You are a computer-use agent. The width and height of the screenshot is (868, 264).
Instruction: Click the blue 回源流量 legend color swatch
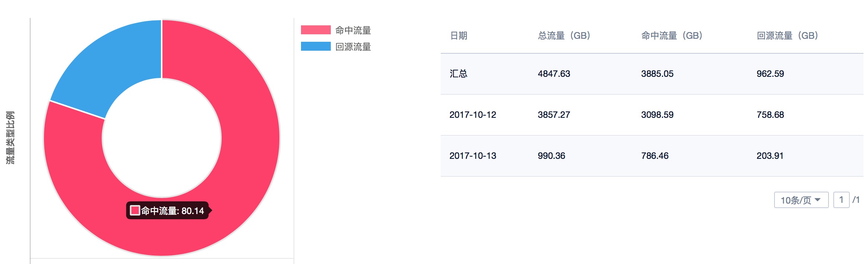point(316,46)
